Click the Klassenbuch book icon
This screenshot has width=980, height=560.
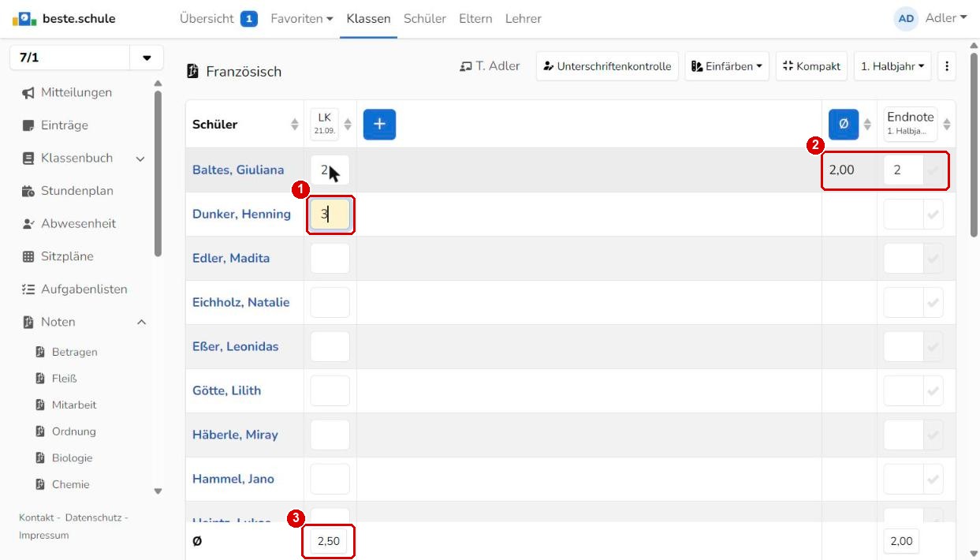pyautogui.click(x=28, y=159)
